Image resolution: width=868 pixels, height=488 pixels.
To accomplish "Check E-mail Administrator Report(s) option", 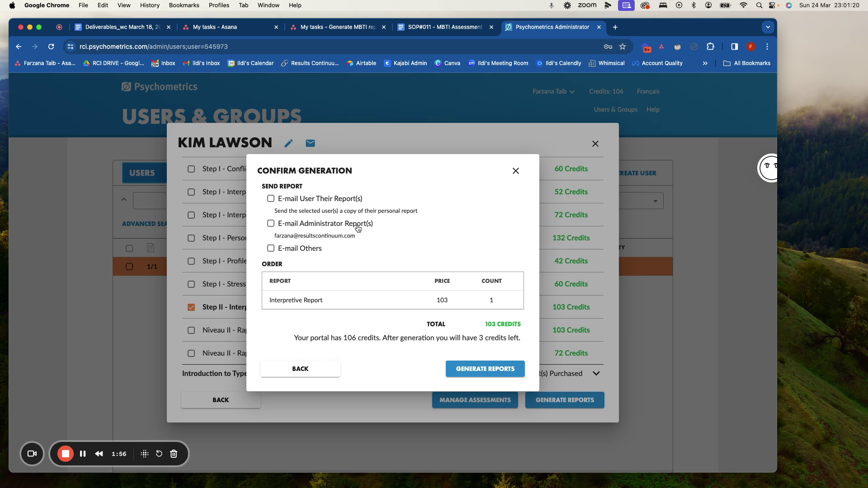I will (271, 223).
